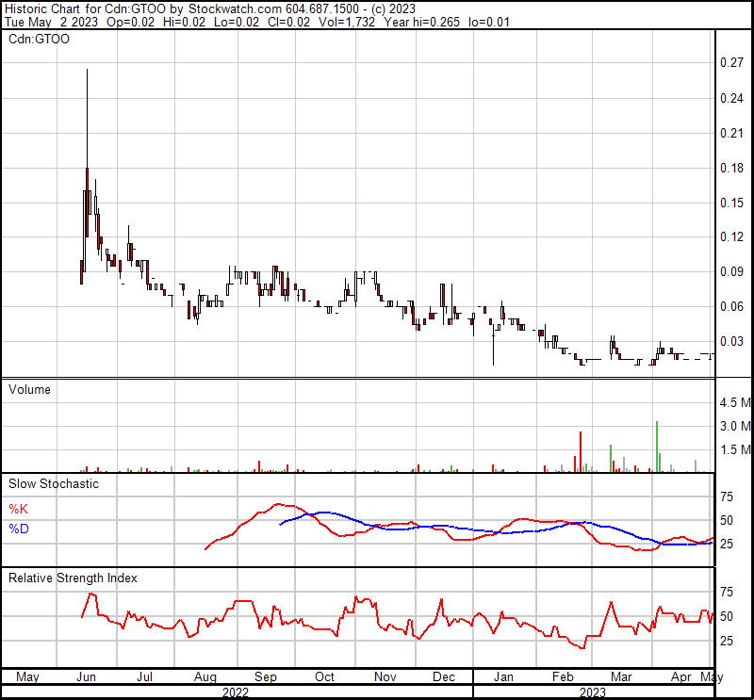Viewport: 754px width, 700px height.
Task: Click the Stockwatch.com text in the title
Action: pos(235,8)
